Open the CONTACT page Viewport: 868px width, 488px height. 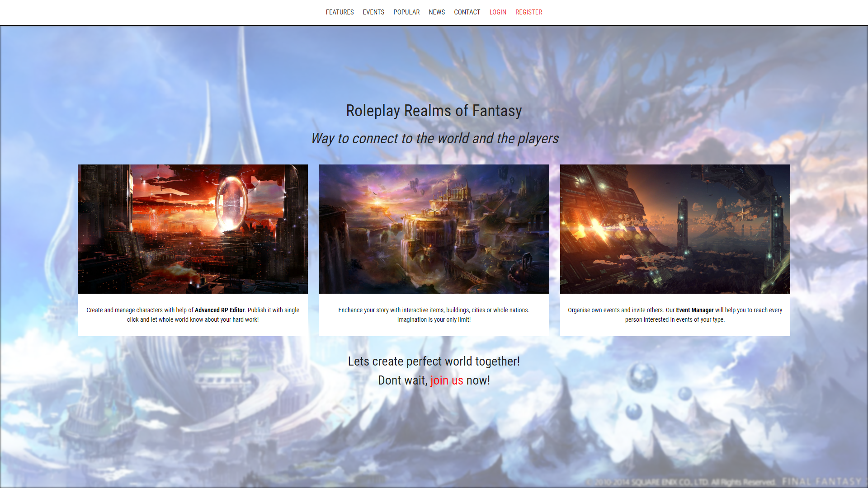coord(467,12)
